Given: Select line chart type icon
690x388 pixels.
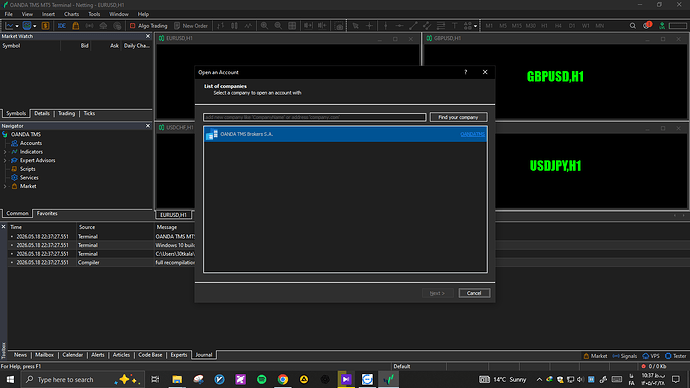Looking at the screenshot, I should pos(248,26).
